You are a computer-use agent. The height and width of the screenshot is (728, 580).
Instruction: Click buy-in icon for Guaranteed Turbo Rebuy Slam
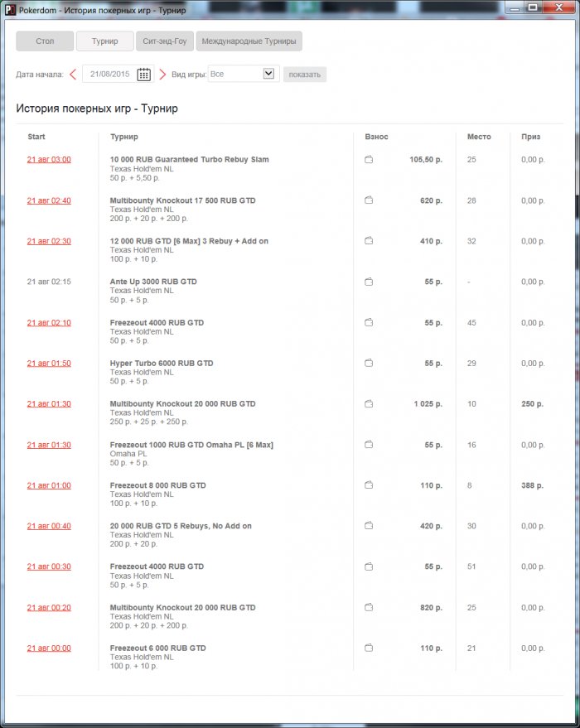coord(369,159)
